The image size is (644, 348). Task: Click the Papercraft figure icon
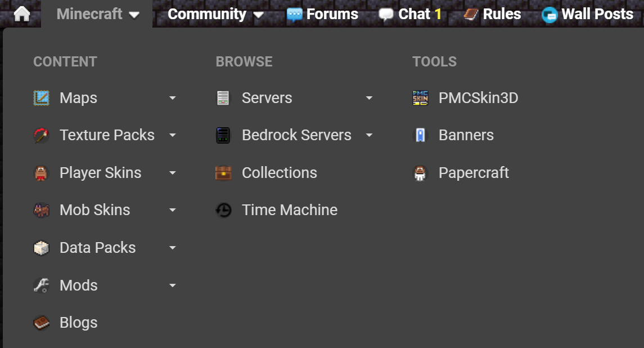[x=420, y=173]
